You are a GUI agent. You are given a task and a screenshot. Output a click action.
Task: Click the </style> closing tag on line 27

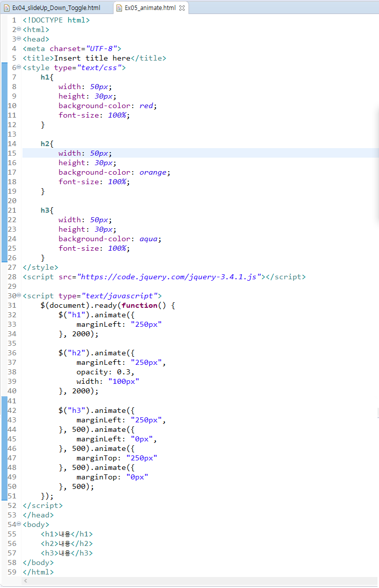coord(40,267)
